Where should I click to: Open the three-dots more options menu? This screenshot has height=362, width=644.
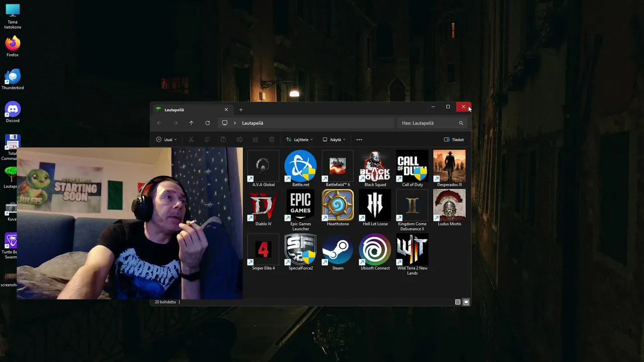[x=359, y=140]
